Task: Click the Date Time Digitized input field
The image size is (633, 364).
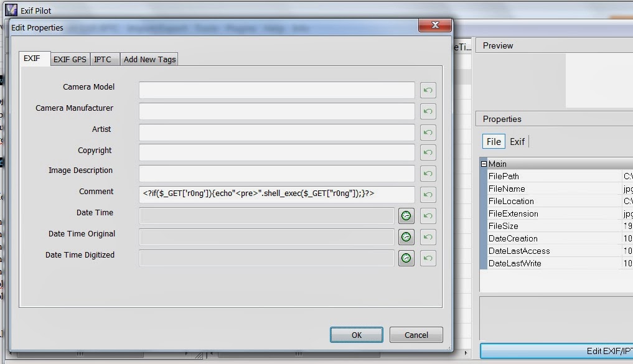Action: pyautogui.click(x=266, y=258)
